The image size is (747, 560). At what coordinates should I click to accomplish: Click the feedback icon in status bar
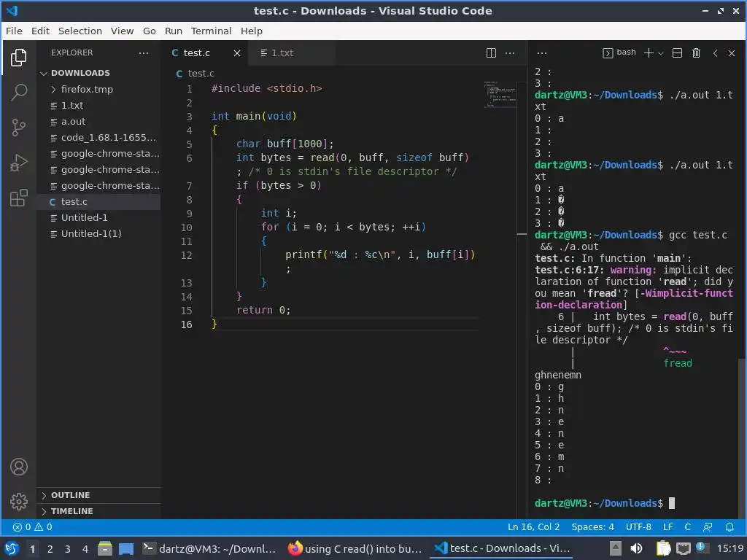(708, 527)
